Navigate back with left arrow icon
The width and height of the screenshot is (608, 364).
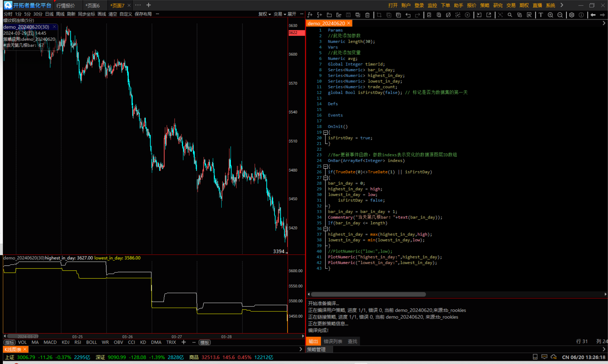(593, 15)
